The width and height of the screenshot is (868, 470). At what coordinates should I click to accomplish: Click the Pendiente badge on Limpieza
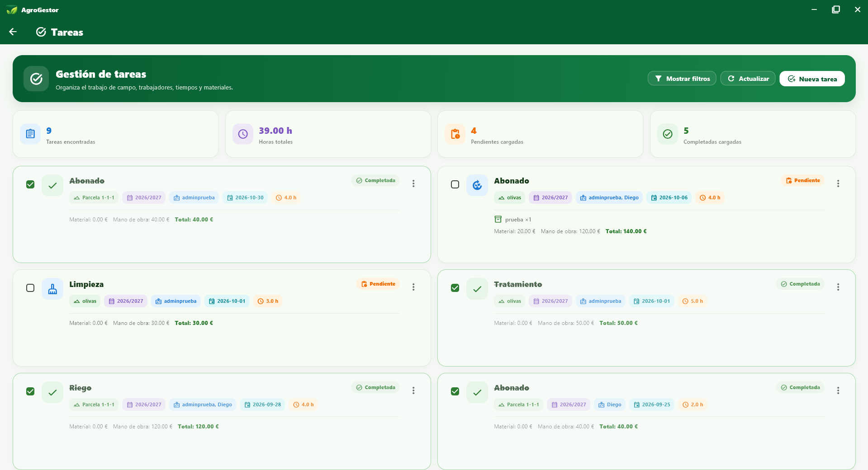[378, 284]
